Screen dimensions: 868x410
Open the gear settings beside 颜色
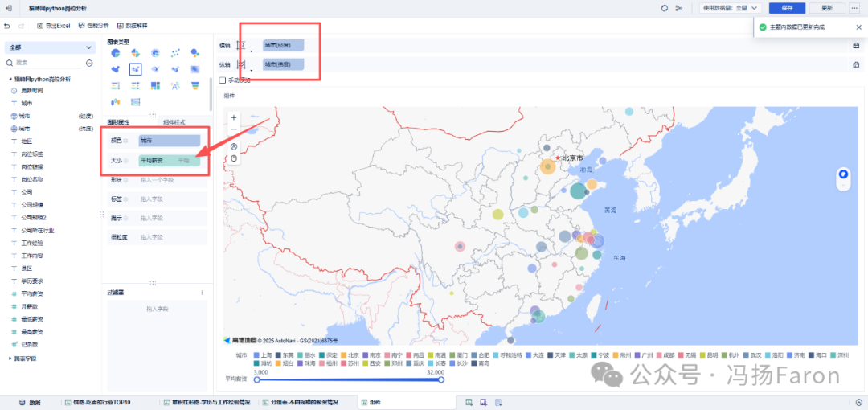pyautogui.click(x=125, y=141)
